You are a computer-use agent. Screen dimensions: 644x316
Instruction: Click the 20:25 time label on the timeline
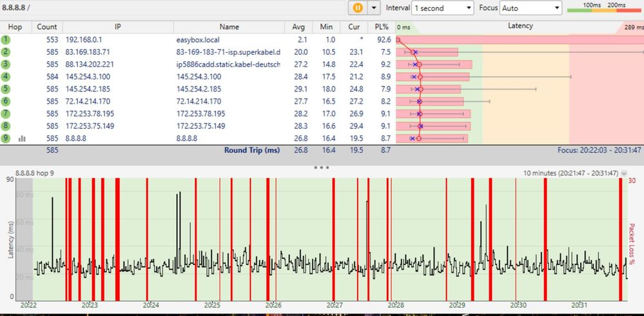[x=212, y=305]
